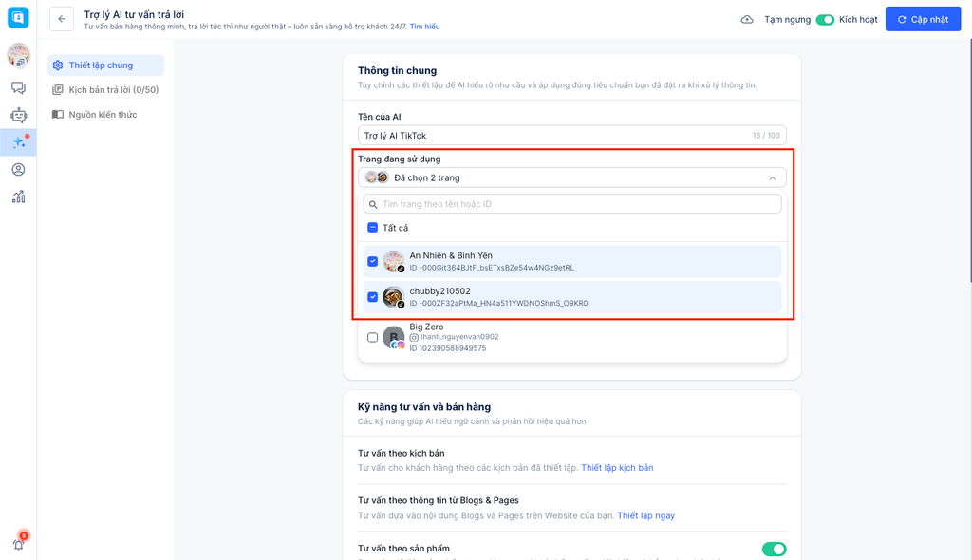Disable the Tư vấn theo sản phẩm toggle

click(x=774, y=549)
